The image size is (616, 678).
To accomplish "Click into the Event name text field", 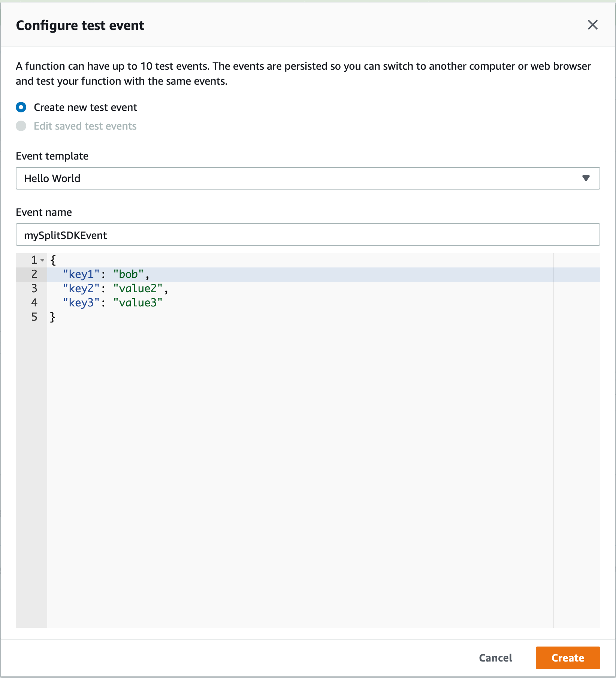I will pyautogui.click(x=307, y=235).
